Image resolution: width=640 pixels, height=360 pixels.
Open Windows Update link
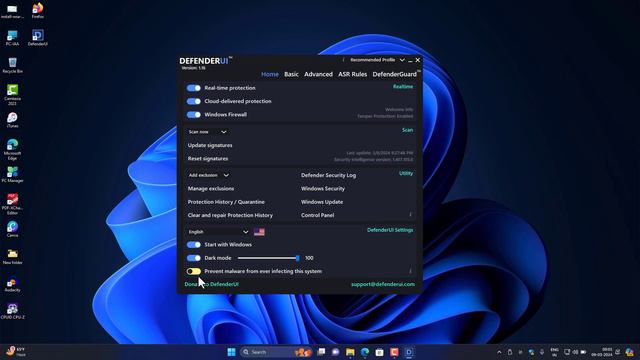click(322, 202)
